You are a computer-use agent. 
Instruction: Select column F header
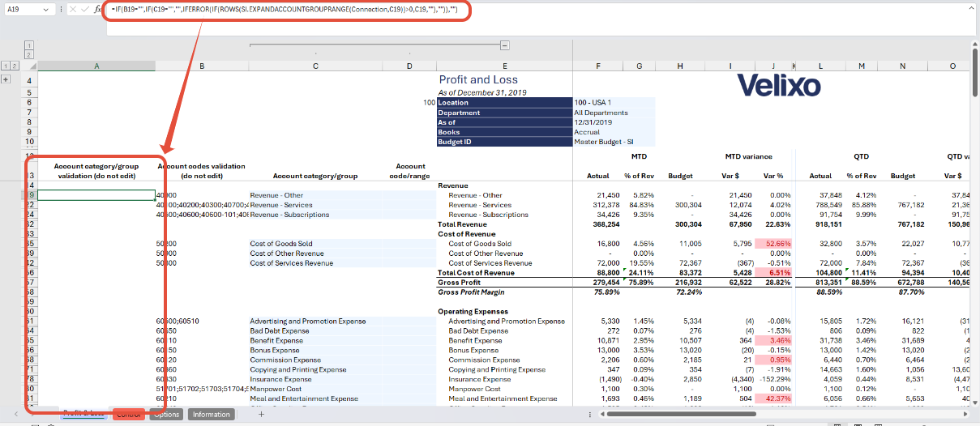[598, 66]
